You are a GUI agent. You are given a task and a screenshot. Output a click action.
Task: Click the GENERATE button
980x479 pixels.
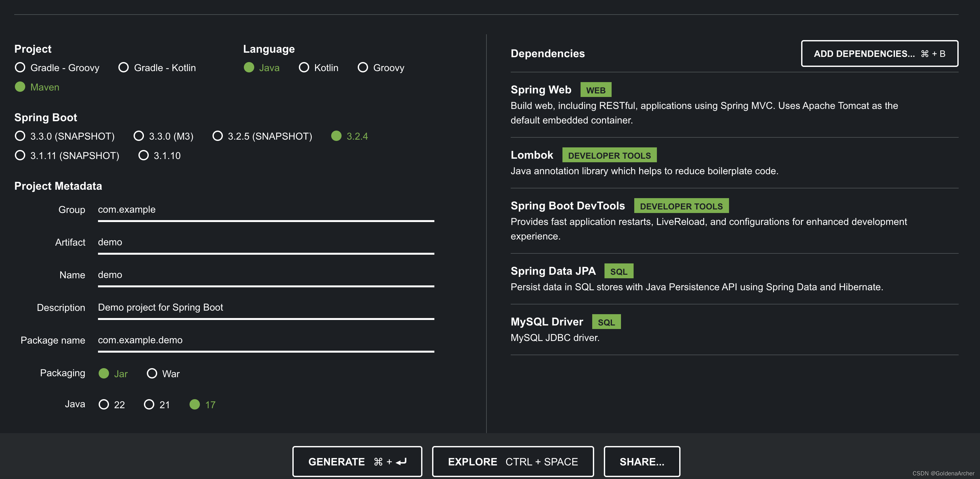357,462
